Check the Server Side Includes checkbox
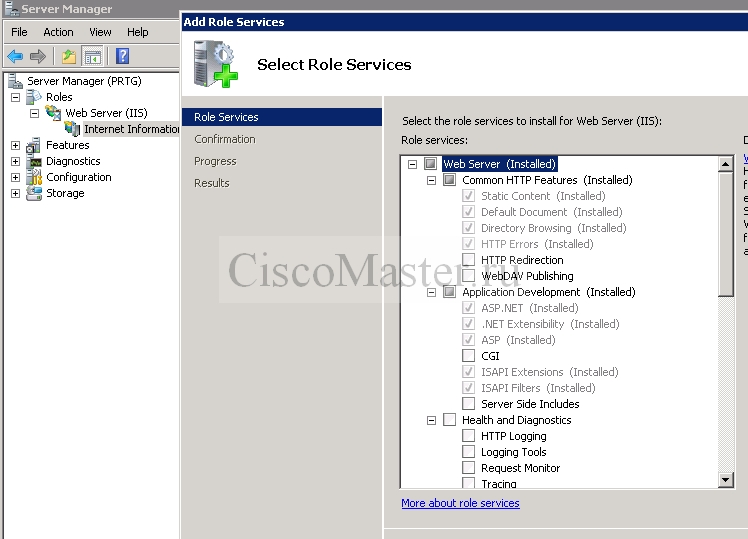Viewport: 748px width, 539px height. click(x=468, y=404)
